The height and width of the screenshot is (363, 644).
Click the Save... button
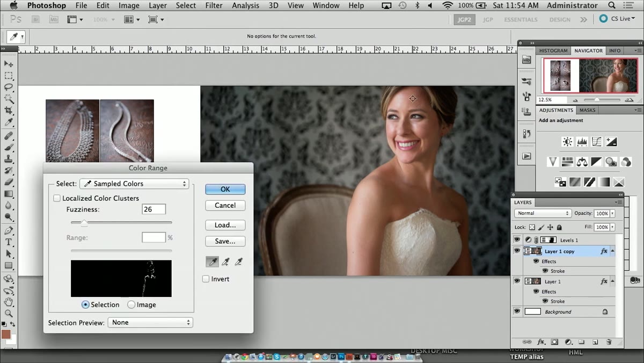point(225,241)
